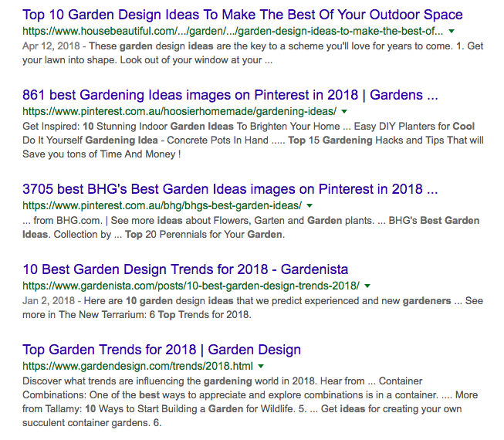Screen dimensions: 504x440
Task: Expand dropdown arrow beside hoosierhomemade Pinterest URL
Action: 344,112
